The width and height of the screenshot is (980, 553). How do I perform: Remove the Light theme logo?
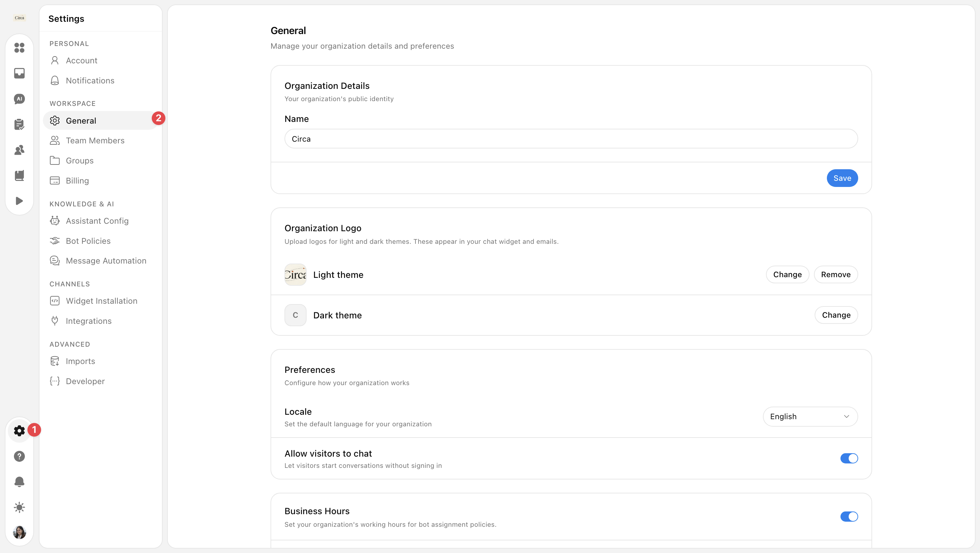(x=835, y=274)
